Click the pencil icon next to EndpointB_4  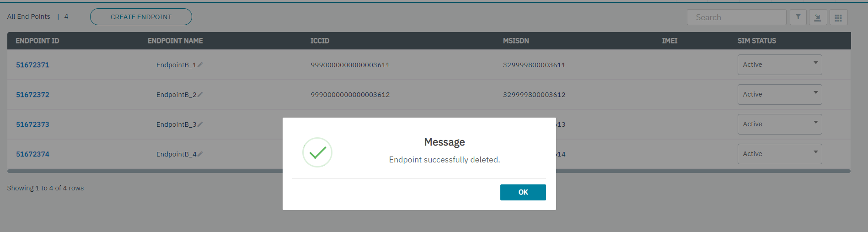tap(200, 154)
